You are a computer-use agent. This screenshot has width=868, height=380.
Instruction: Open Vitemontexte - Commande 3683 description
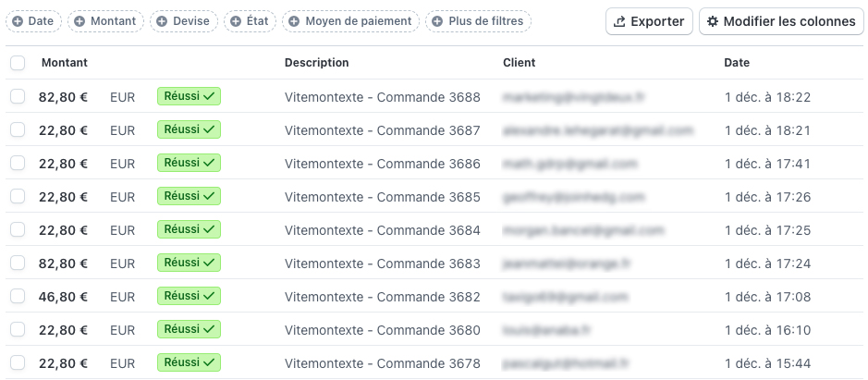click(x=383, y=264)
